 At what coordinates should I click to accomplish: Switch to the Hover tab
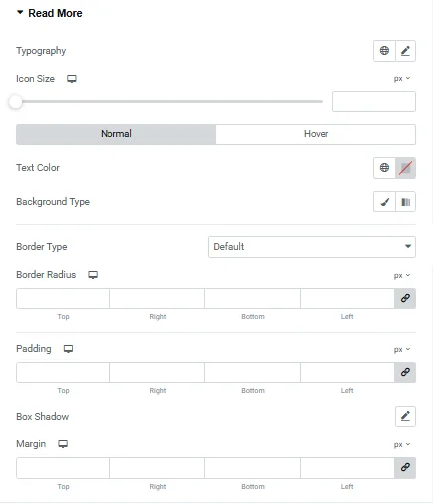pos(316,134)
